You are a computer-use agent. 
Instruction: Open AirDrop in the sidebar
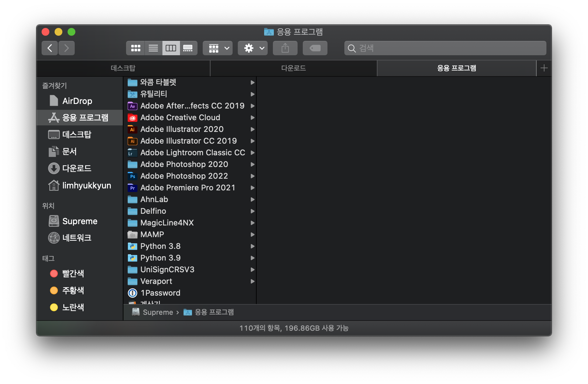[80, 101]
